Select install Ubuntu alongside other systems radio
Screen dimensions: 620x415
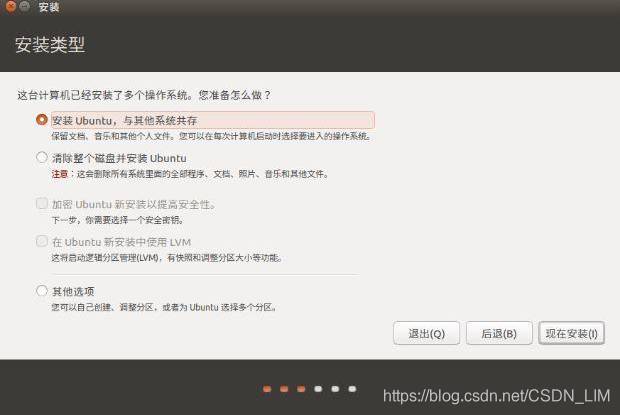coord(42,119)
